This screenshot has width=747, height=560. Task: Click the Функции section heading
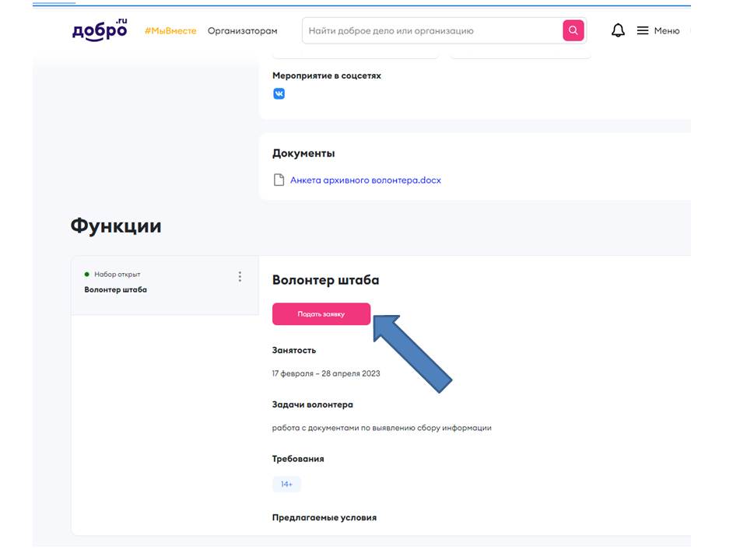coord(116,226)
